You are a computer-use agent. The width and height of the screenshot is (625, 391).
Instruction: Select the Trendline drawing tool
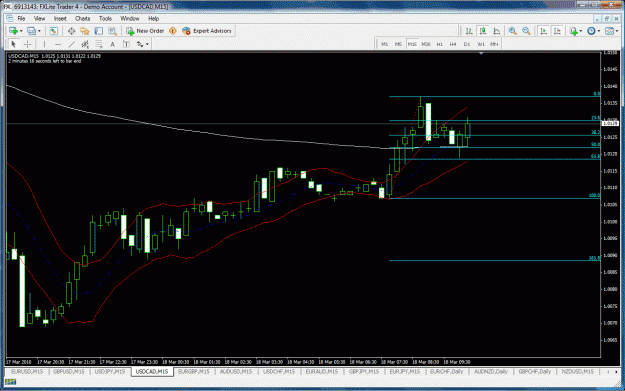pyautogui.click(x=71, y=44)
